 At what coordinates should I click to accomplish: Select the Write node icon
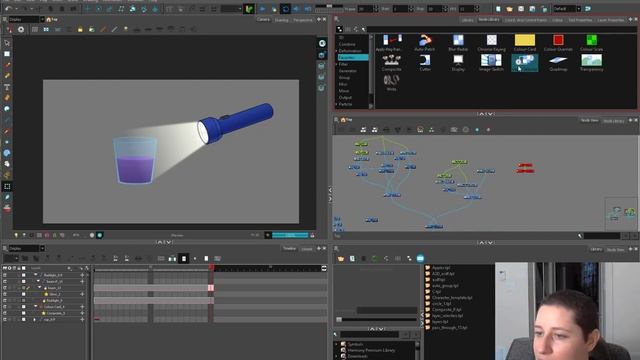tap(391, 80)
